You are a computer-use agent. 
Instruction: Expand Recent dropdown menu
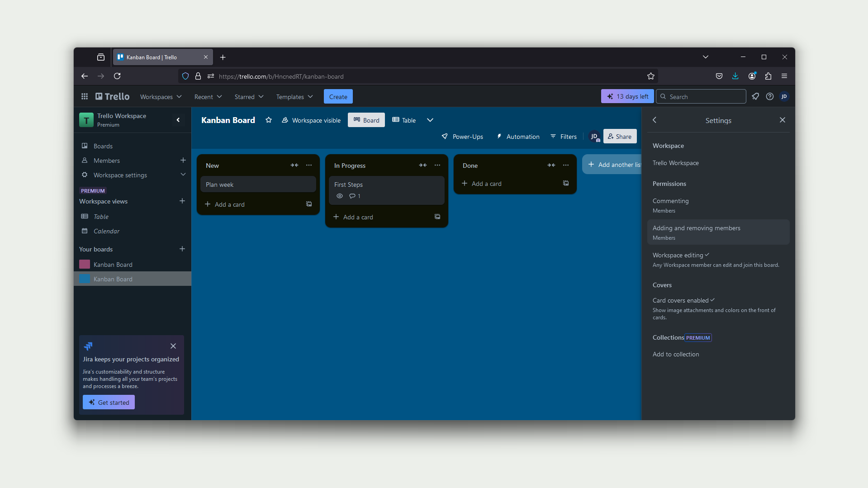(x=208, y=97)
